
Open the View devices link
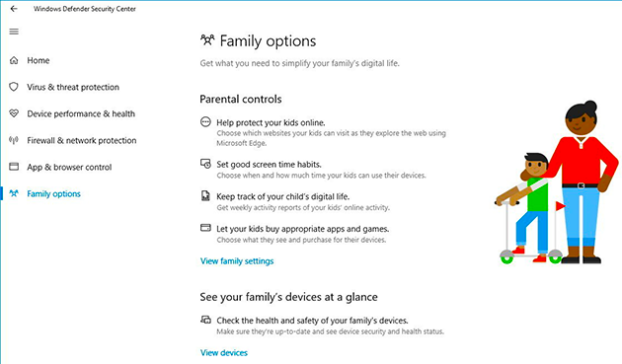tap(224, 353)
